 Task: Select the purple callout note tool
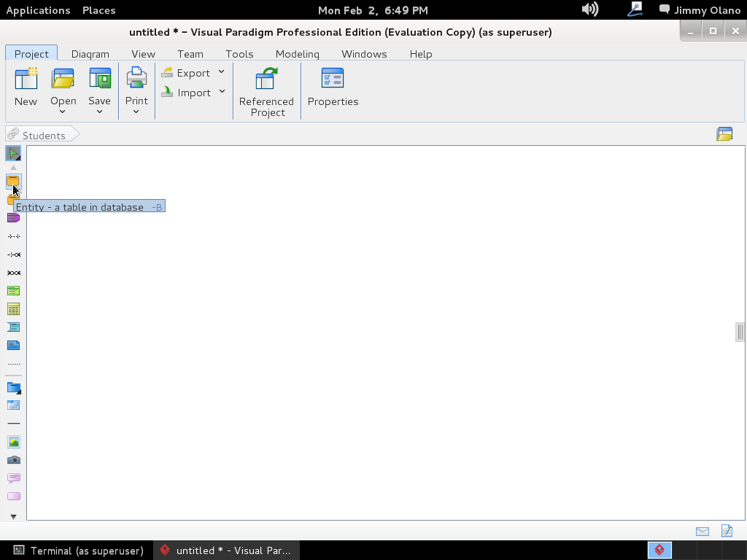point(13,478)
